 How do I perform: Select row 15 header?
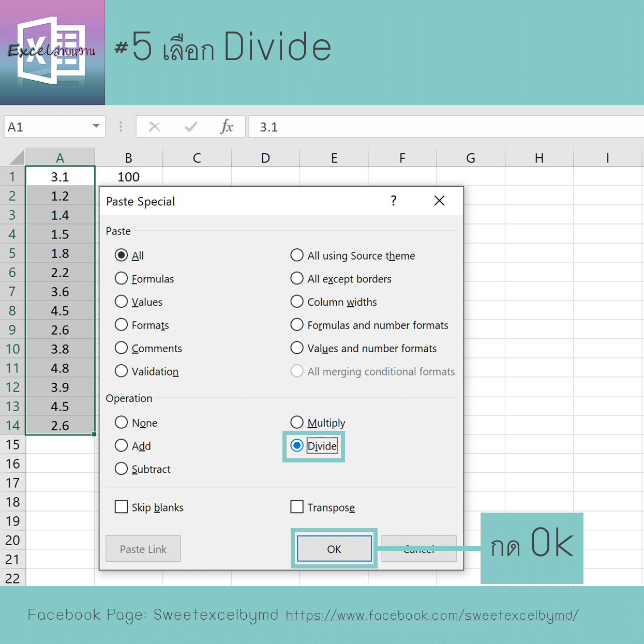pos(13,444)
